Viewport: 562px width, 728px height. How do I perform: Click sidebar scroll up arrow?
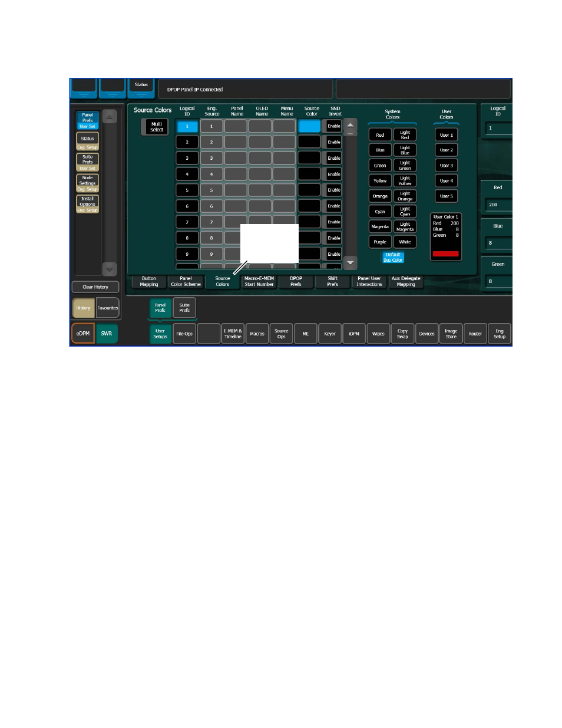[110, 117]
